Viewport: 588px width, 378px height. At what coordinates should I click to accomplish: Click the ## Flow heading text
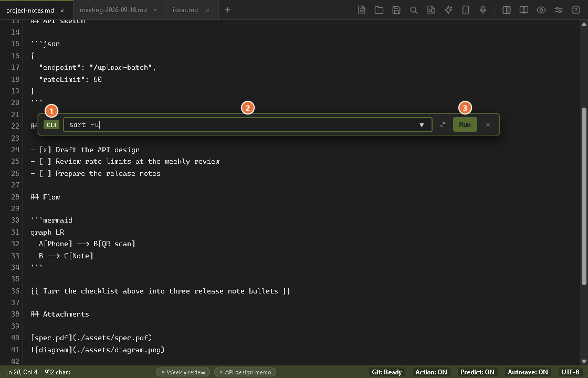pyautogui.click(x=45, y=197)
